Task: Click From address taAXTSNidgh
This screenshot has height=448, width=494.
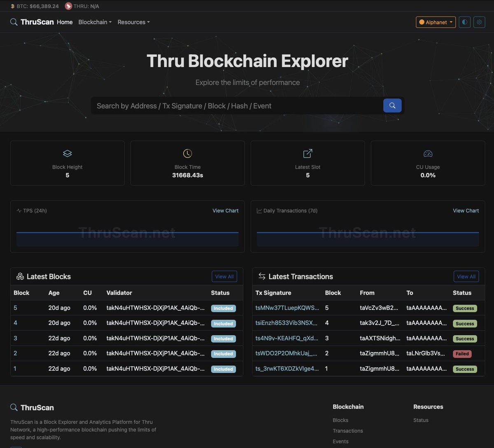Action: 380,338
